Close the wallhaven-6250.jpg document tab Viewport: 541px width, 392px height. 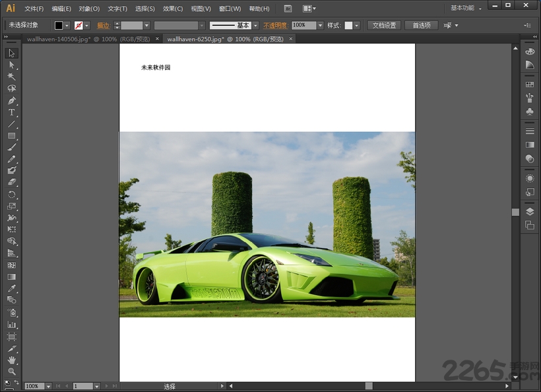pos(290,39)
